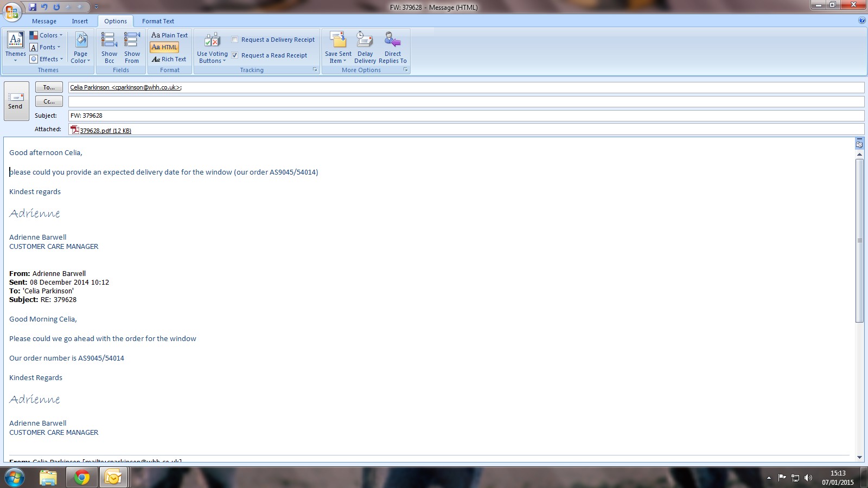Save the message with the disk icon
Image resolution: width=868 pixels, height=488 pixels.
33,7
